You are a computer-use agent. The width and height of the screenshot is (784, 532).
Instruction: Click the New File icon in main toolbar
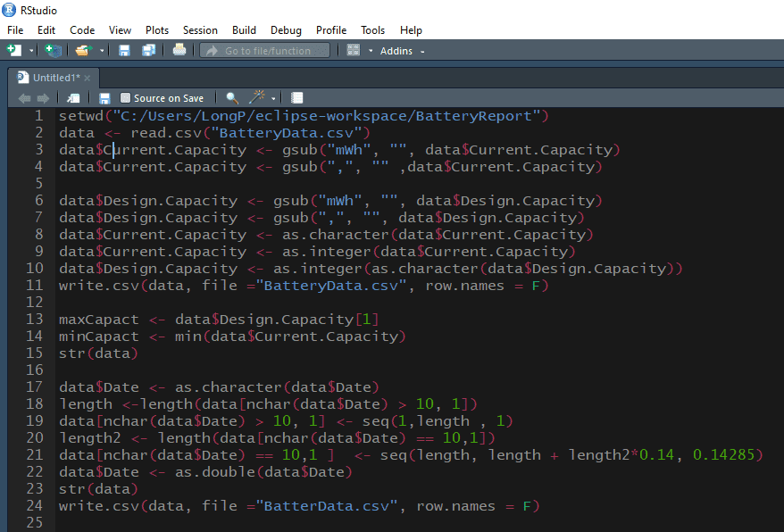tap(13, 50)
